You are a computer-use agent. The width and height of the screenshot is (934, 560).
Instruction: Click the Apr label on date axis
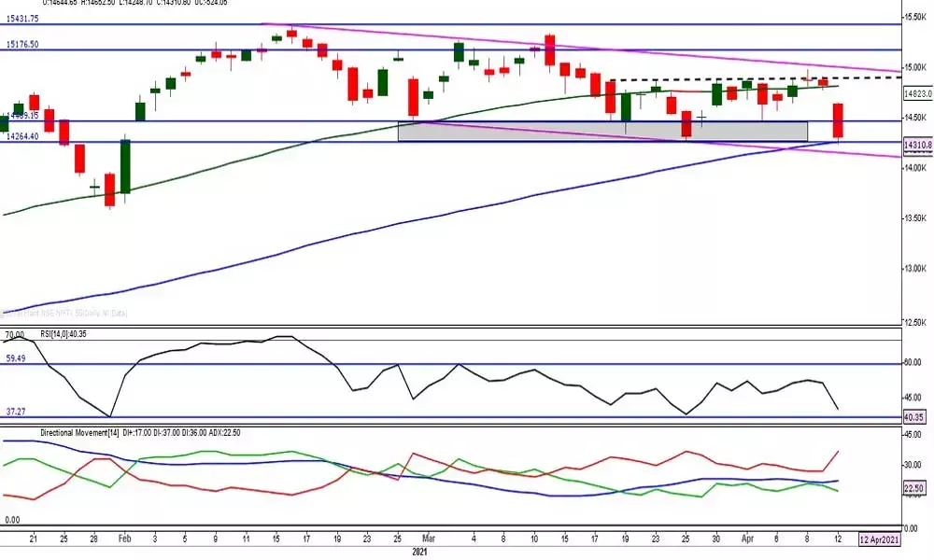(x=747, y=539)
